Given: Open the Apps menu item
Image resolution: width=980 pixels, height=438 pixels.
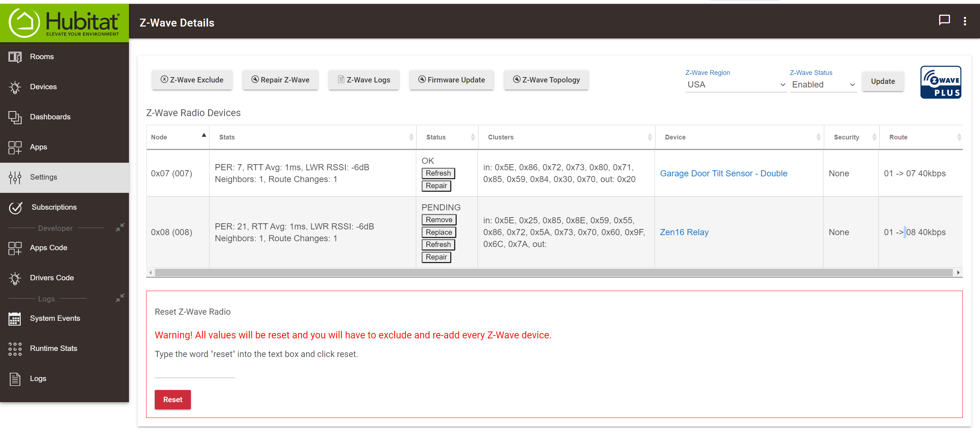Looking at the screenshot, I should (64, 147).
